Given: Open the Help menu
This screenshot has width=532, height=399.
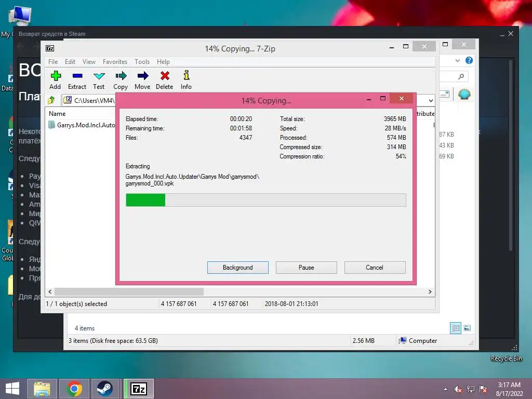Looking at the screenshot, I should pyautogui.click(x=163, y=62).
